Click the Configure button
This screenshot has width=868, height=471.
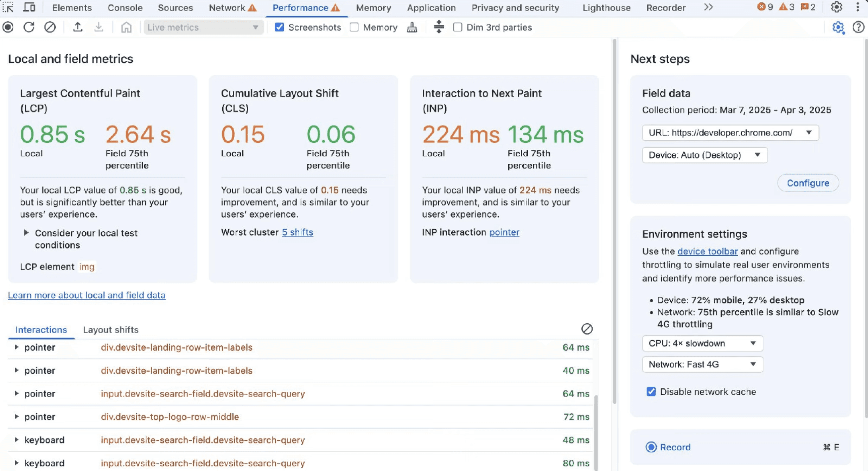tap(808, 183)
